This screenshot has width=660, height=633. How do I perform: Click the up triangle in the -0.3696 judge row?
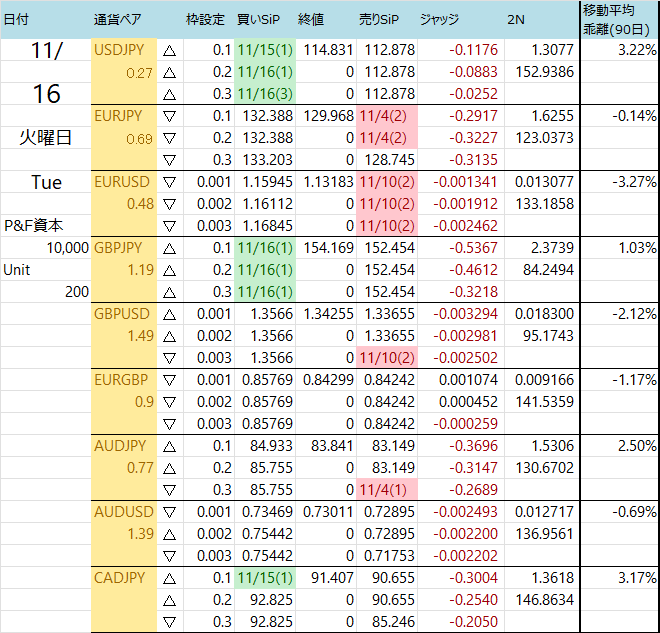coord(169,447)
